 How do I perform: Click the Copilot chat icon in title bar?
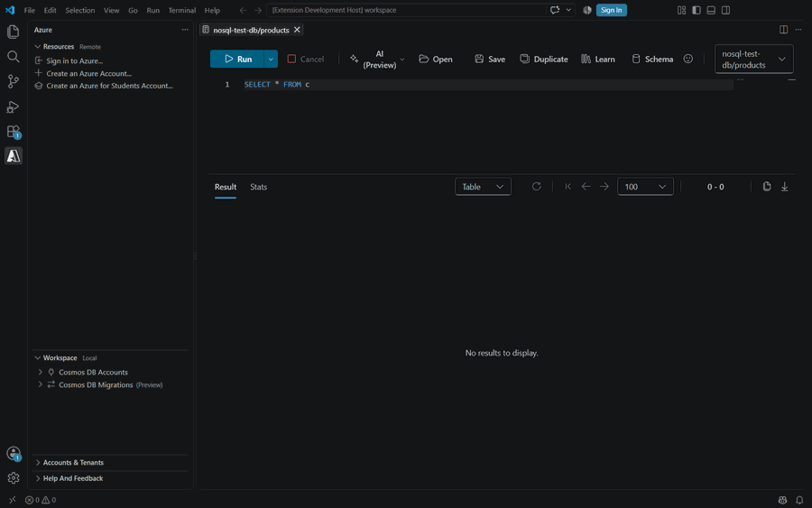555,10
